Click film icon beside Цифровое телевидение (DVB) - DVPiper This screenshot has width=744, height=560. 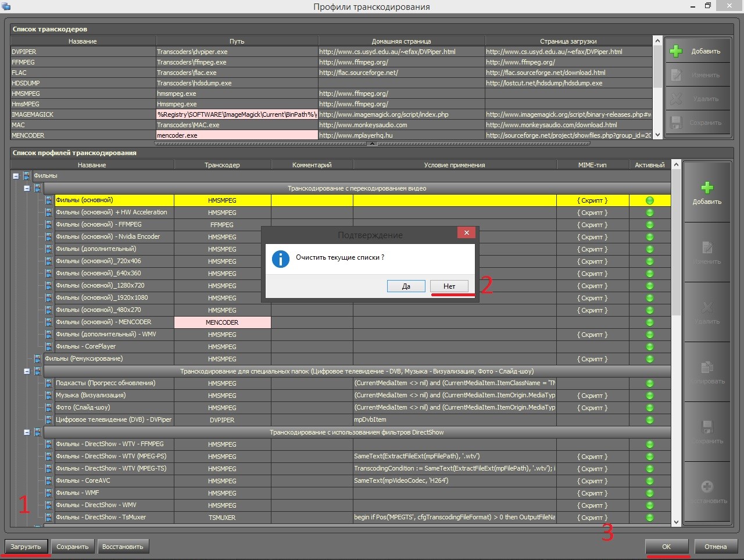pyautogui.click(x=49, y=420)
